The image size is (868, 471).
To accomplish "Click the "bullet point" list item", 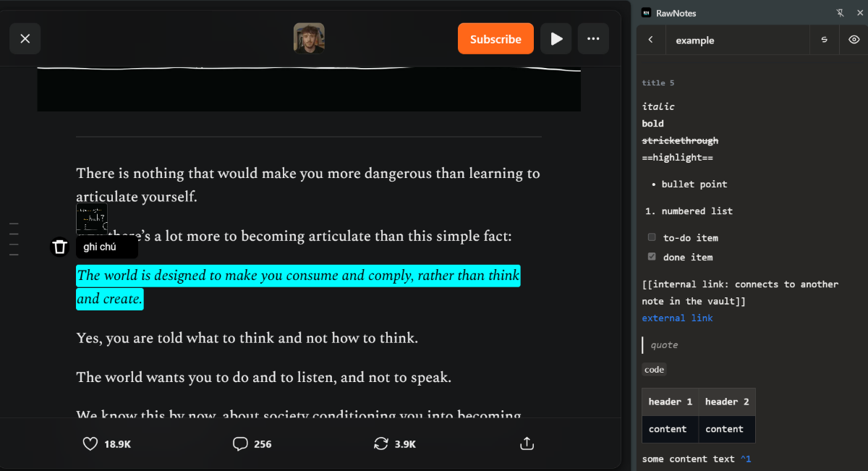I will pyautogui.click(x=694, y=184).
